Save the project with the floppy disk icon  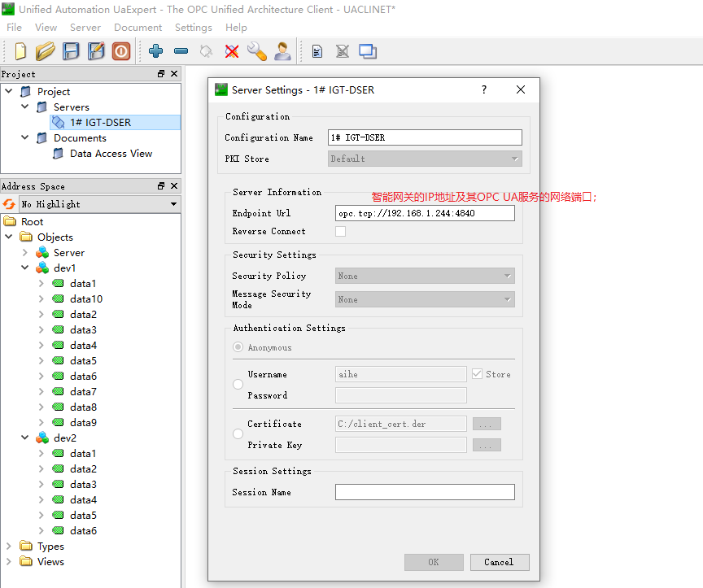(71, 51)
